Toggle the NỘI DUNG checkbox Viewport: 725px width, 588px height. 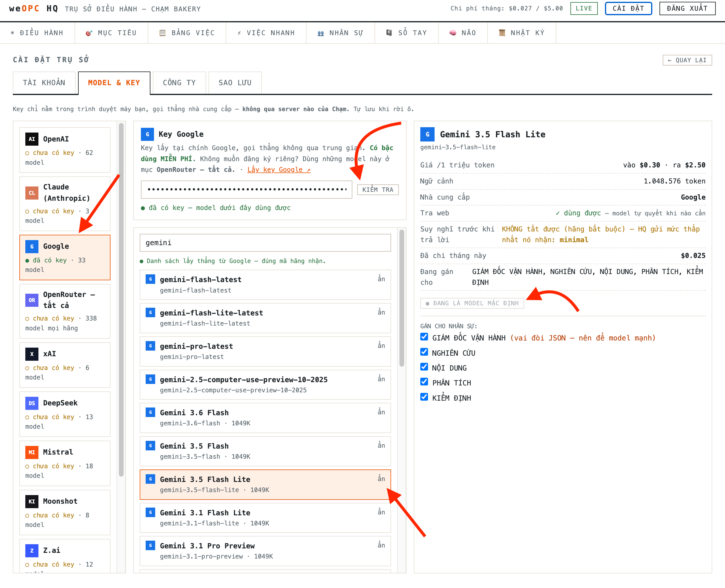pyautogui.click(x=424, y=367)
